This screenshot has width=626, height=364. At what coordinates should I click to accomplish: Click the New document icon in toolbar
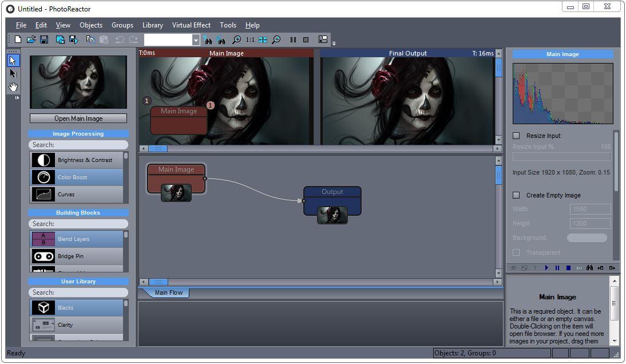(x=18, y=39)
